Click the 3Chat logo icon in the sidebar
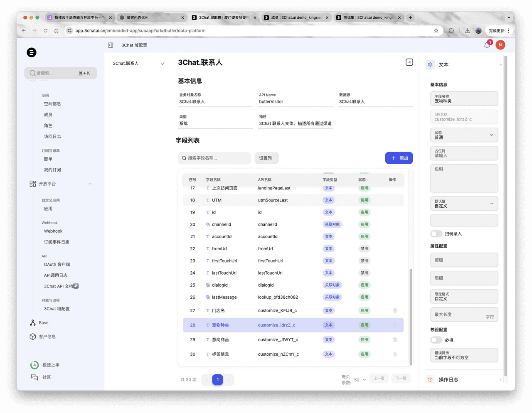The image size is (532, 413). point(32,52)
